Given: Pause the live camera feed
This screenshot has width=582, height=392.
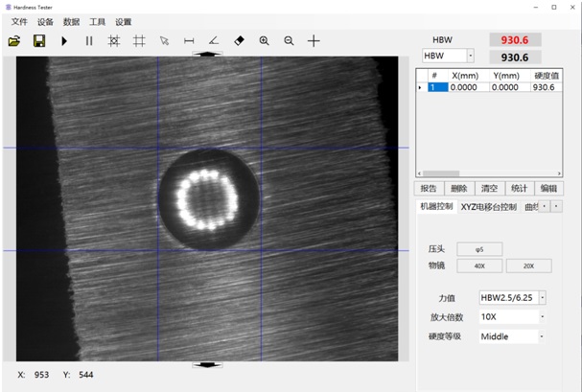Looking at the screenshot, I should click(89, 41).
